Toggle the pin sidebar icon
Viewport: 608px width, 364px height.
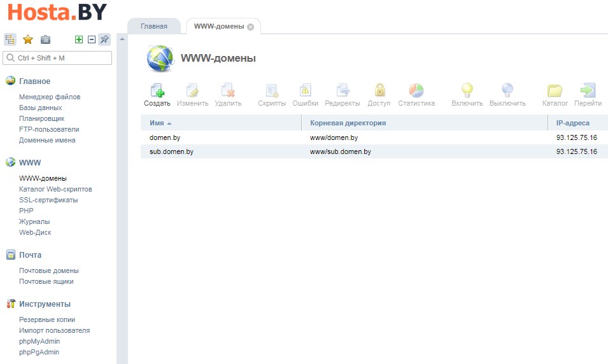pyautogui.click(x=104, y=39)
